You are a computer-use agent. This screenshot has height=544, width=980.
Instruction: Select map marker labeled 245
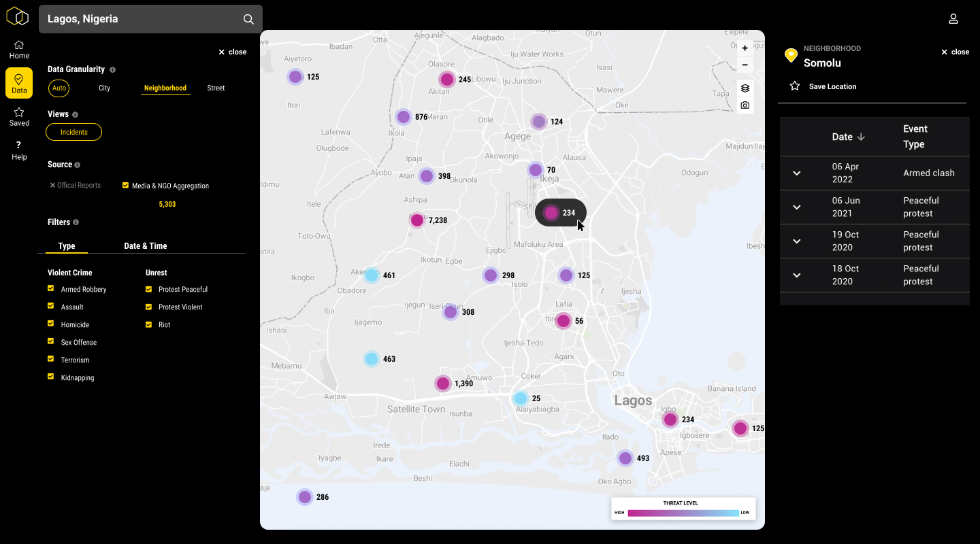click(x=446, y=80)
